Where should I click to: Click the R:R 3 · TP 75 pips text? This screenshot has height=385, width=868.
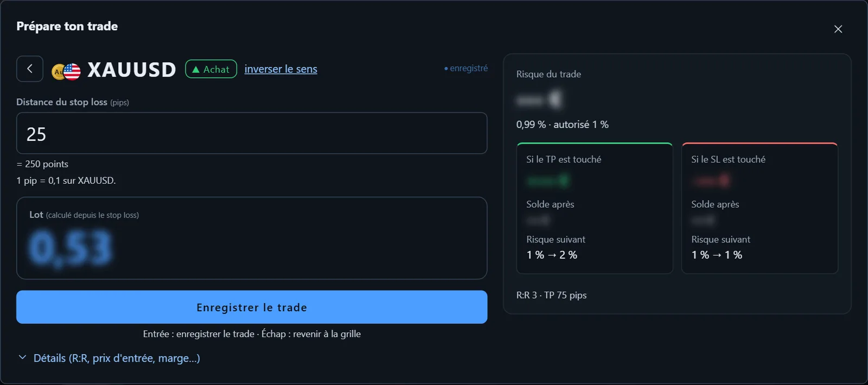tap(551, 295)
